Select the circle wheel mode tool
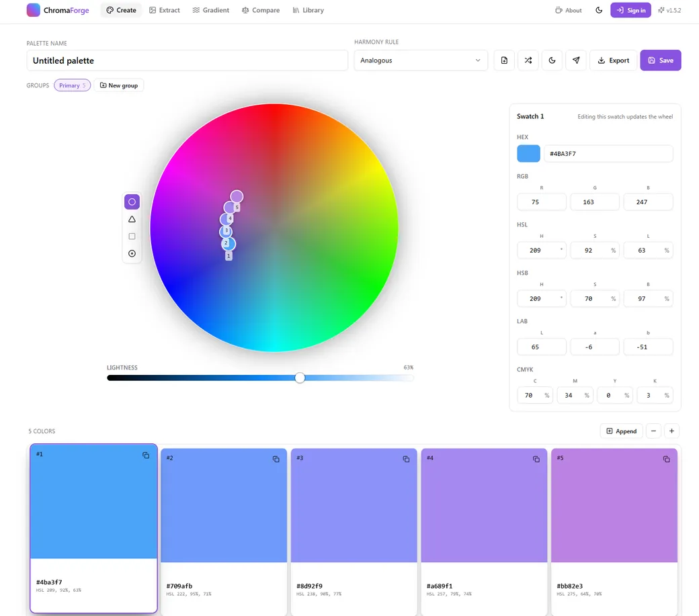 pos(132,202)
